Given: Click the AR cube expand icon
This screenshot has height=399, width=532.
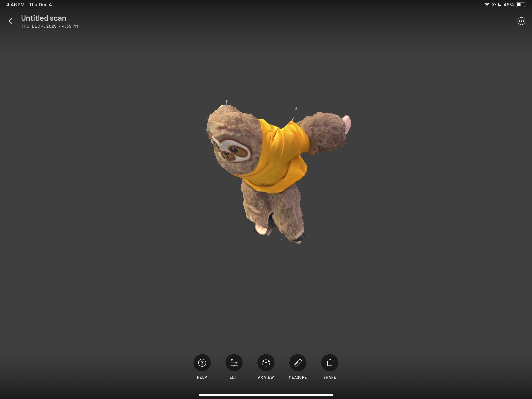Looking at the screenshot, I should (266, 363).
